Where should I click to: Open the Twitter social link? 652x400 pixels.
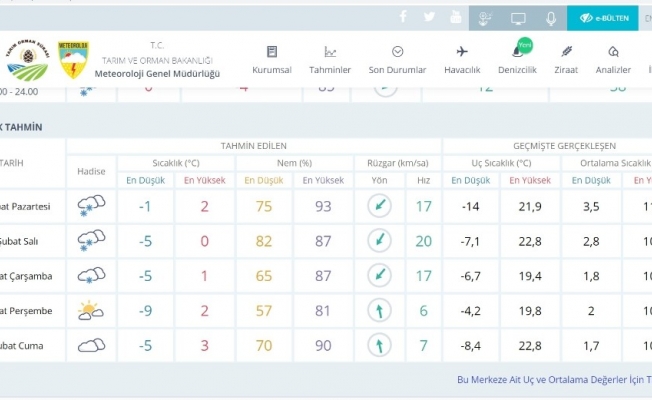[x=430, y=17]
